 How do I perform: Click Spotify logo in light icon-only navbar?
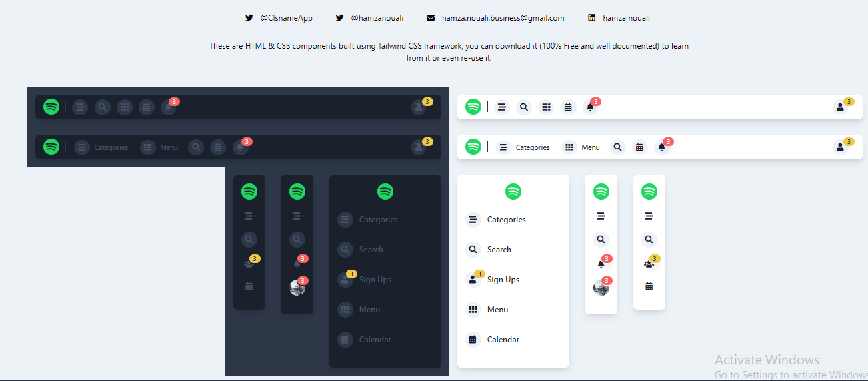coord(473,107)
